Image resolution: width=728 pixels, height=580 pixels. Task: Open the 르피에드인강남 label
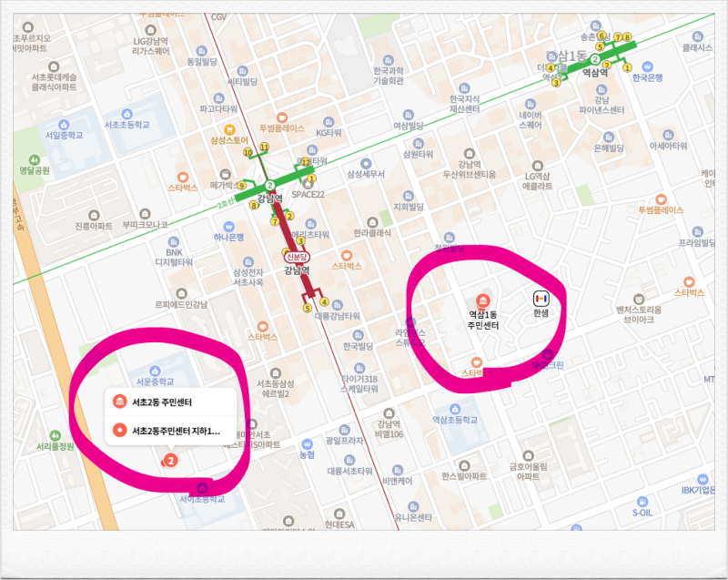pos(181,305)
